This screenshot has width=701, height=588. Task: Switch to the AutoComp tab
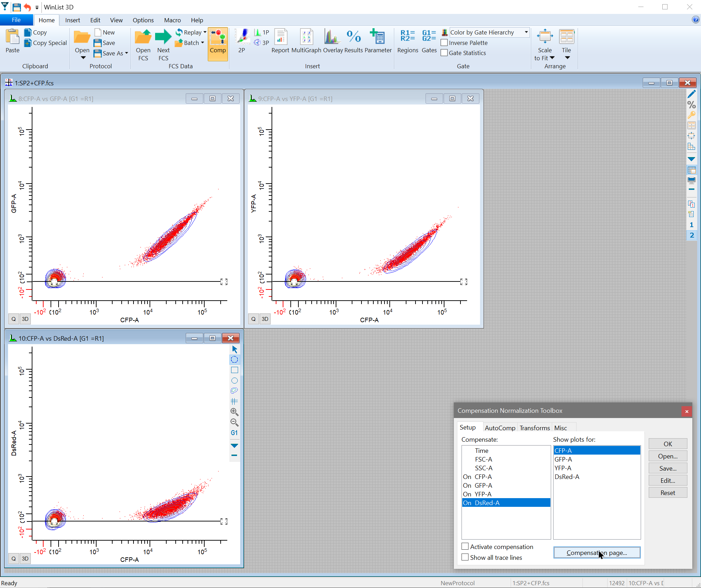[500, 428]
